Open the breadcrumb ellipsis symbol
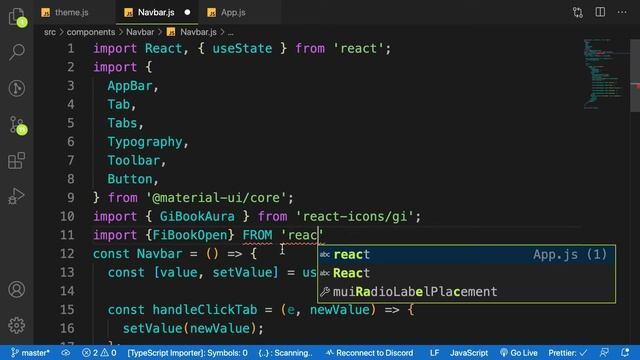The image size is (640, 360). (x=231, y=32)
